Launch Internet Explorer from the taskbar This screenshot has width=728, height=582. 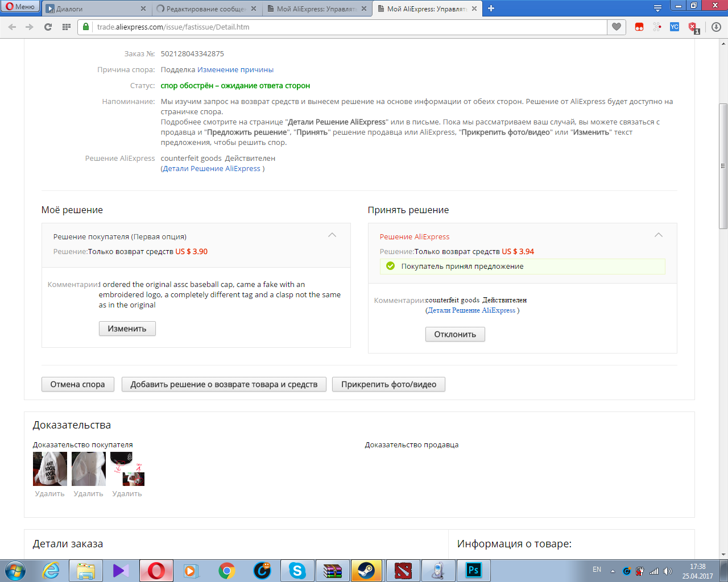click(x=51, y=571)
